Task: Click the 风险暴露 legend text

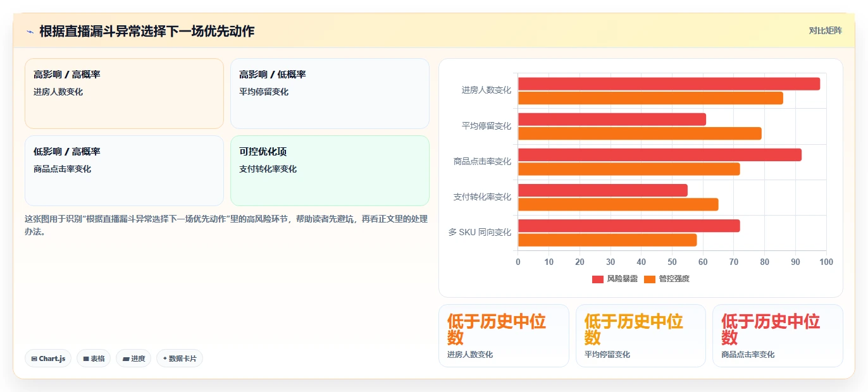Action: point(622,279)
